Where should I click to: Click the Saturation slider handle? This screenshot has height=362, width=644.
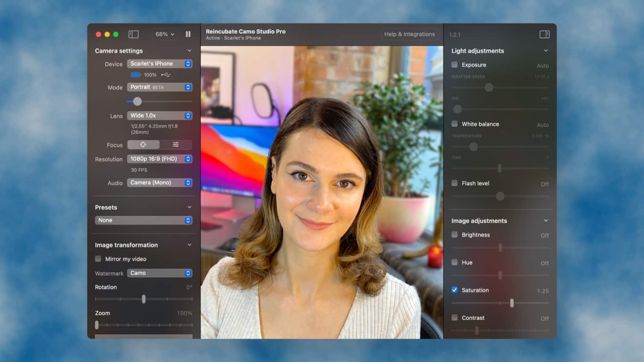coord(512,303)
